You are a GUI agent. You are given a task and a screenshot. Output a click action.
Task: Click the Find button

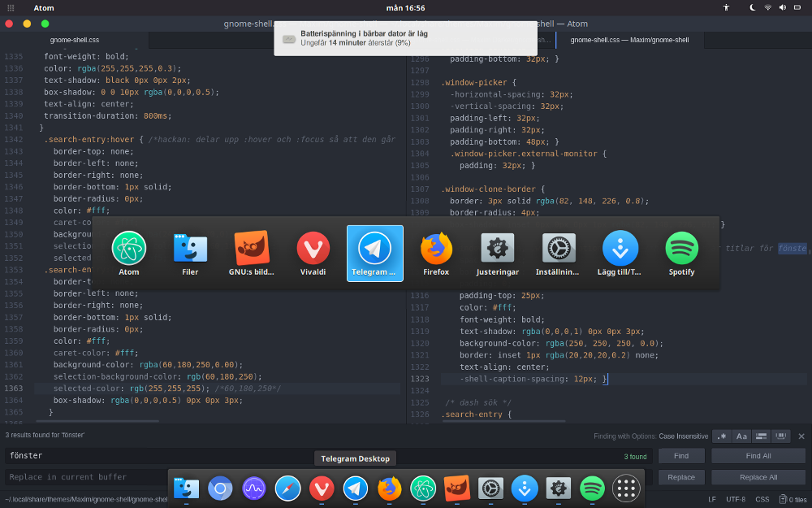point(681,456)
